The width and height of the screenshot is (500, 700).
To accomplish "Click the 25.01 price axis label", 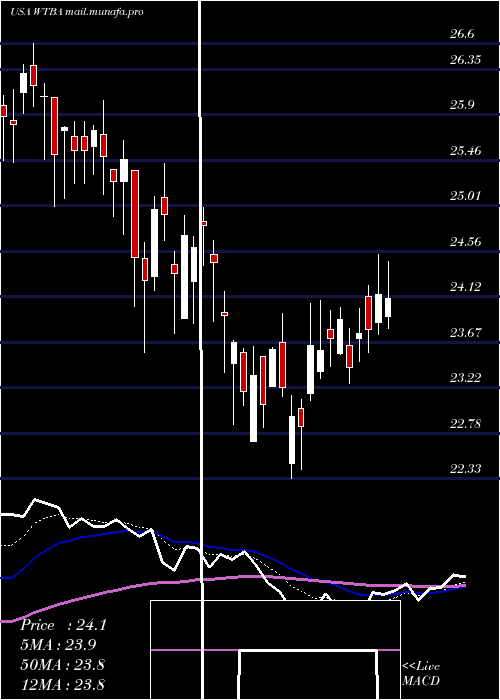I will pos(466,196).
